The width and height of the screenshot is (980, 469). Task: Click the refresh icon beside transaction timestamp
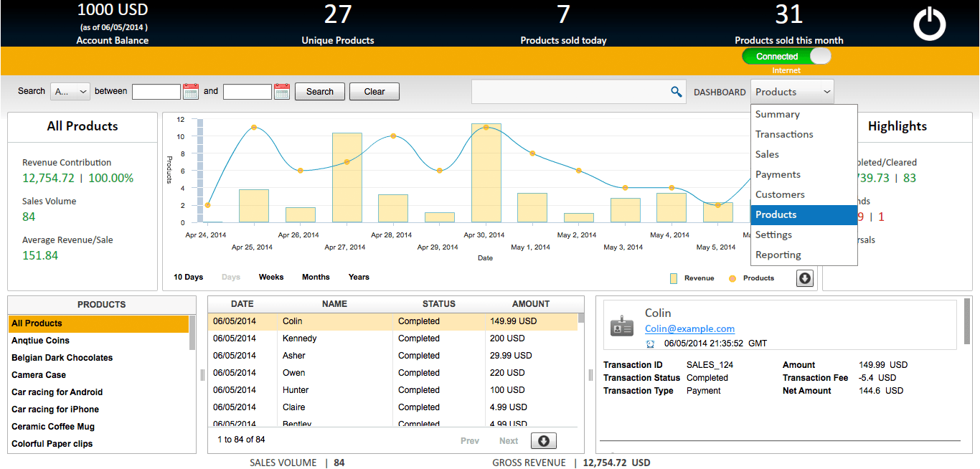click(x=651, y=344)
